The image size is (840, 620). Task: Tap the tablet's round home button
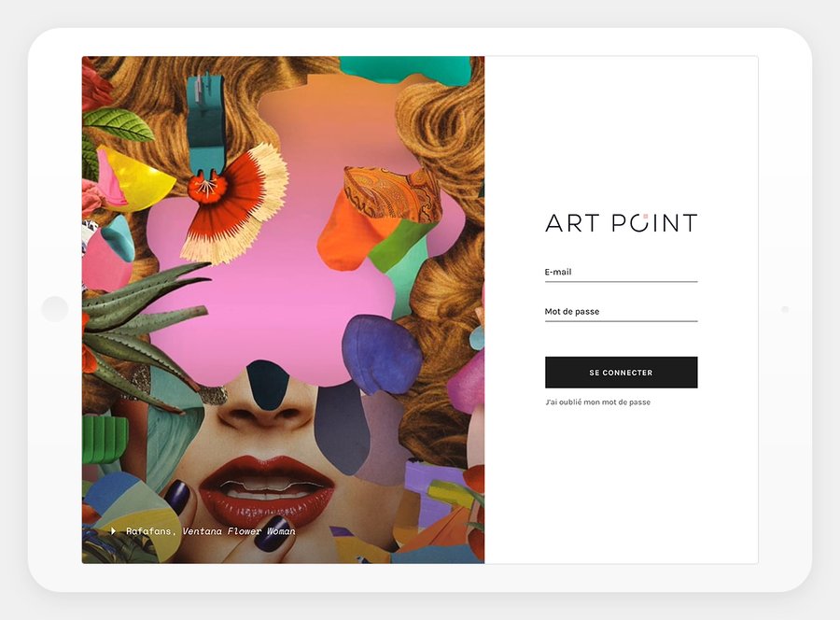click(x=55, y=309)
